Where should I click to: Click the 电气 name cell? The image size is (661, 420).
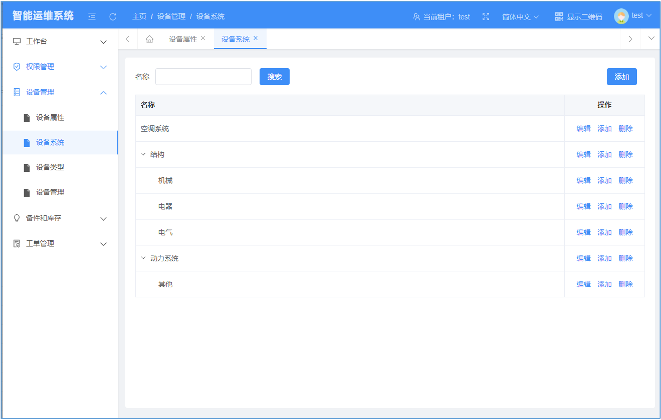point(350,232)
